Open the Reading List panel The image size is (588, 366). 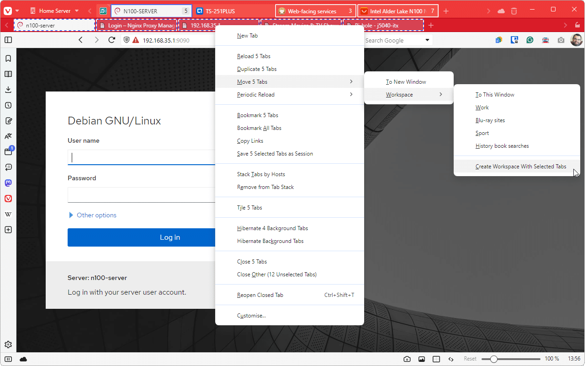[x=8, y=74]
